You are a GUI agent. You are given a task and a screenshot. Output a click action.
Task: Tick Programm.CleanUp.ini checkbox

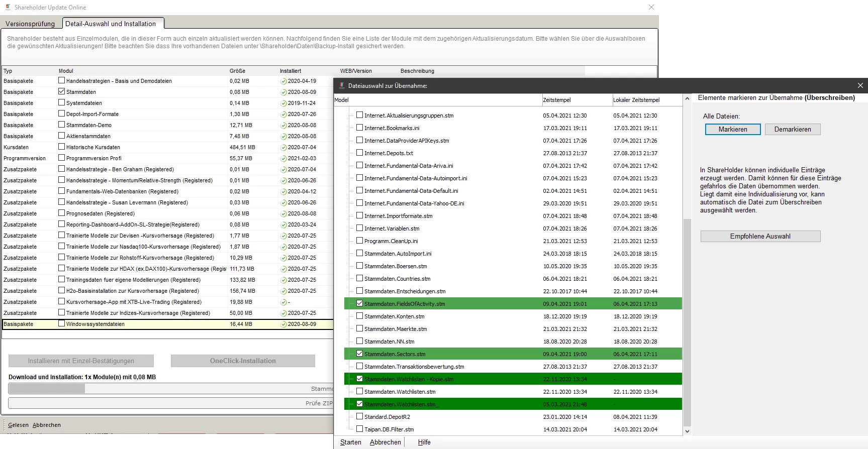point(359,241)
